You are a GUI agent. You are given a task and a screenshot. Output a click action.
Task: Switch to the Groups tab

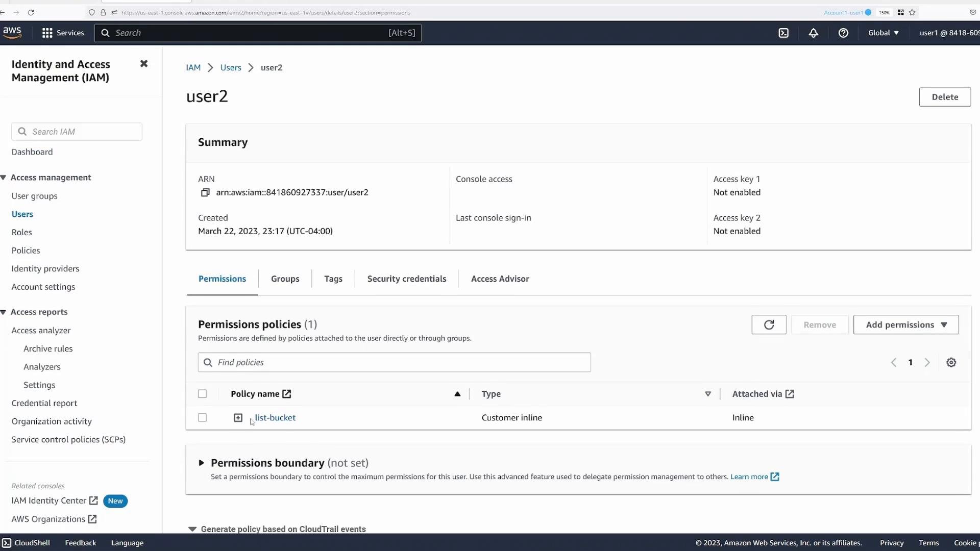point(285,279)
